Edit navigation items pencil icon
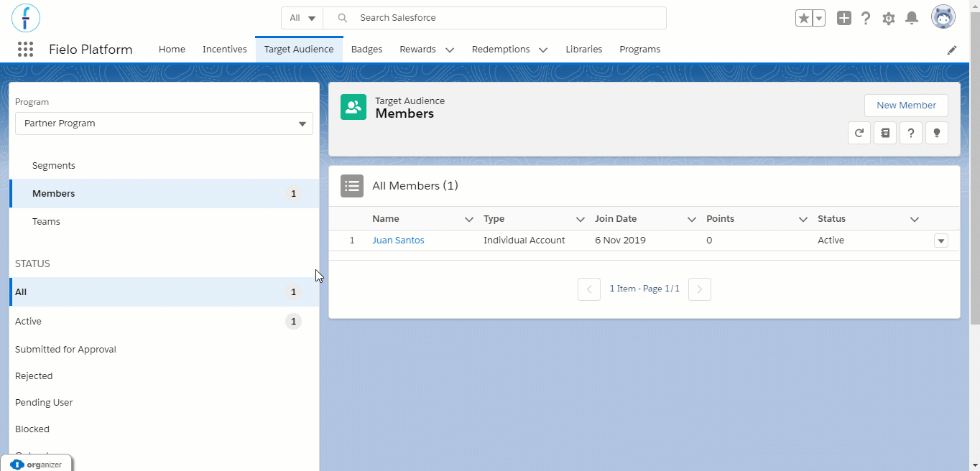Image resolution: width=980 pixels, height=471 pixels. [952, 50]
